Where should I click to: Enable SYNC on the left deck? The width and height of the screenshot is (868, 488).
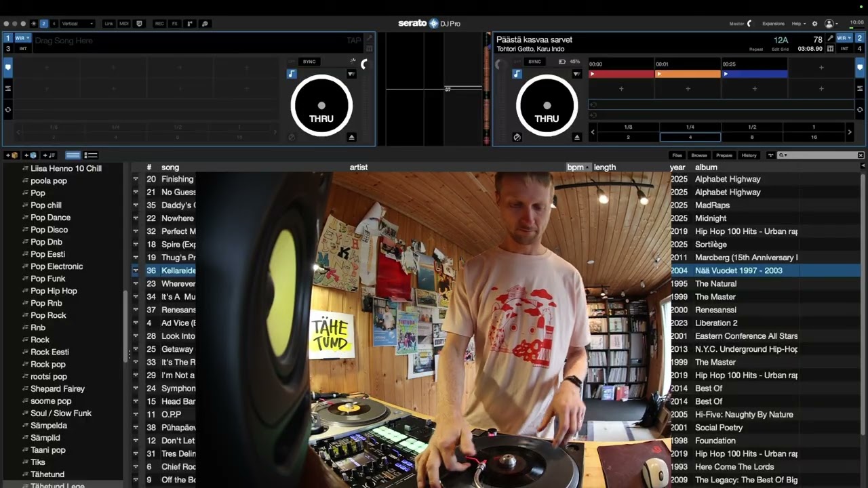tap(309, 62)
